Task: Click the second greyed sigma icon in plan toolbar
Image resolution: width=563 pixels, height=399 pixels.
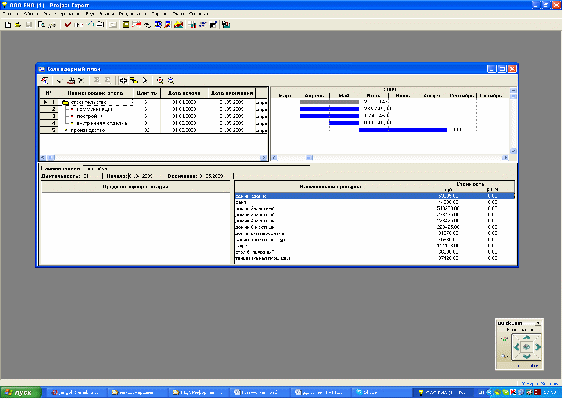Action: point(107,80)
